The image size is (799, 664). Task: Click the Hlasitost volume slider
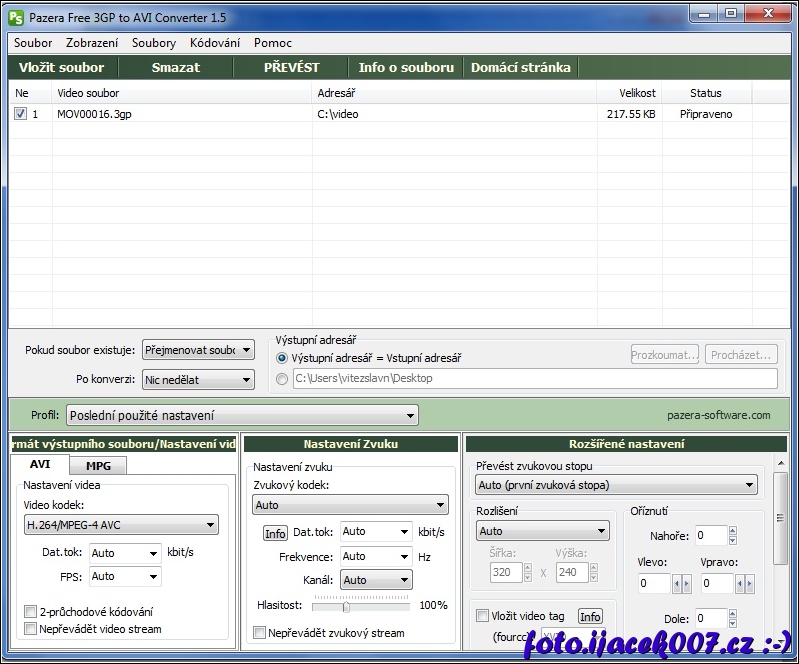[346, 605]
